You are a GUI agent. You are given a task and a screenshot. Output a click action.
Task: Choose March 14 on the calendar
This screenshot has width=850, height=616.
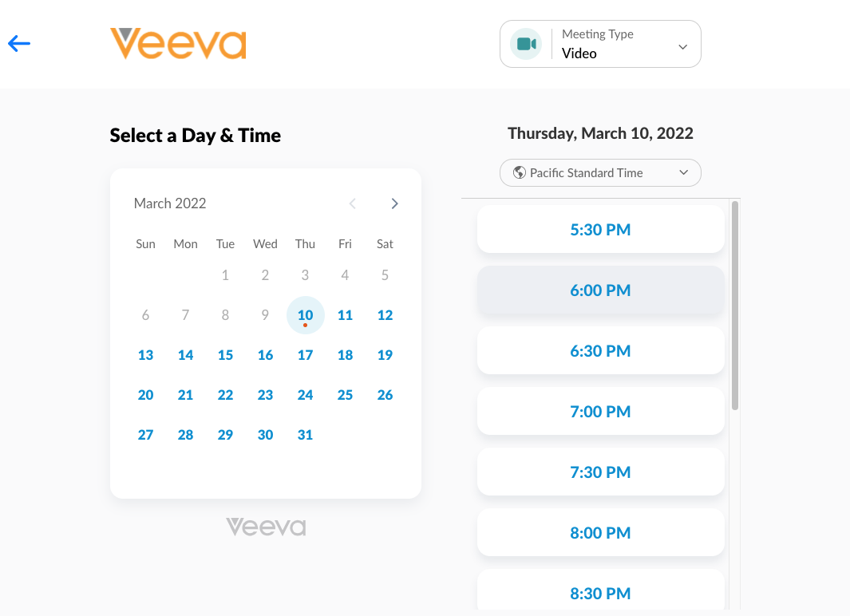point(185,355)
